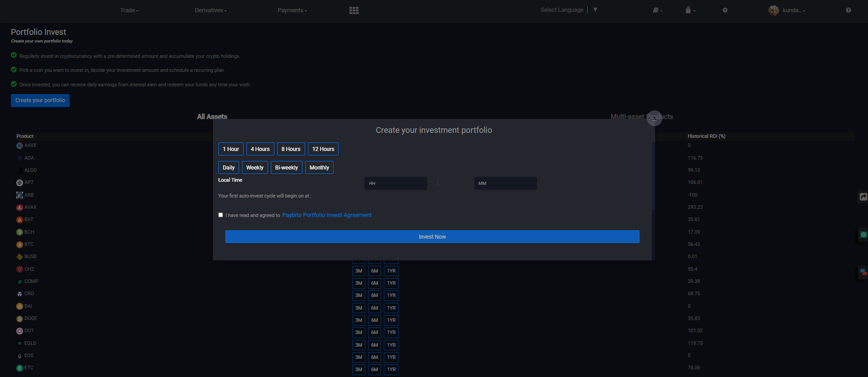Image resolution: width=868 pixels, height=377 pixels.
Task: Close the investment portfolio dialog
Action: point(654,118)
